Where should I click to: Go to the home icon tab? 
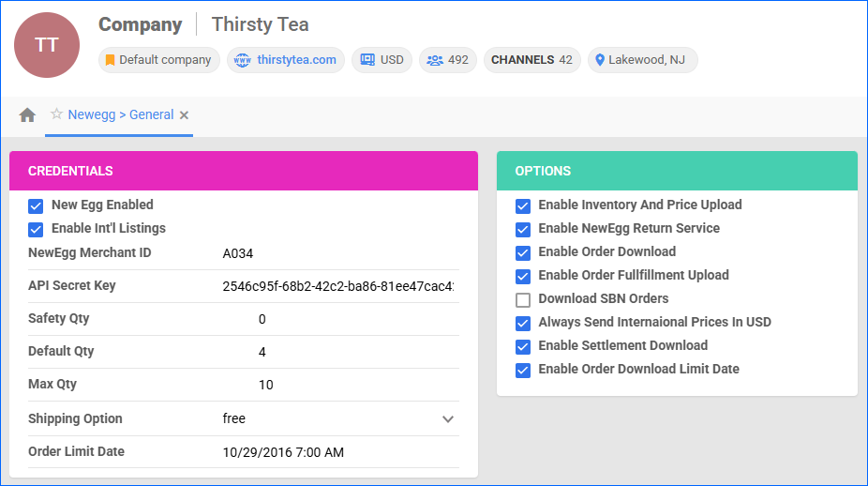[x=27, y=115]
